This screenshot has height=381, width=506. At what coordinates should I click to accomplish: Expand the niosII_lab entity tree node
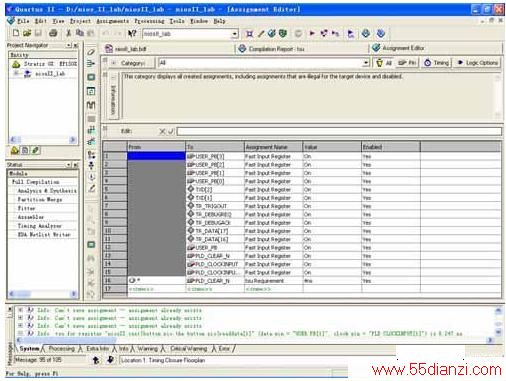[x=15, y=73]
